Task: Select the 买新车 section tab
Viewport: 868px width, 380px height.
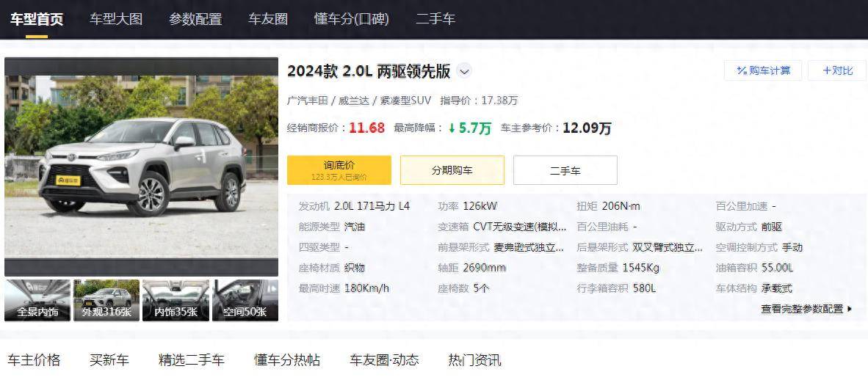Action: click(x=109, y=360)
